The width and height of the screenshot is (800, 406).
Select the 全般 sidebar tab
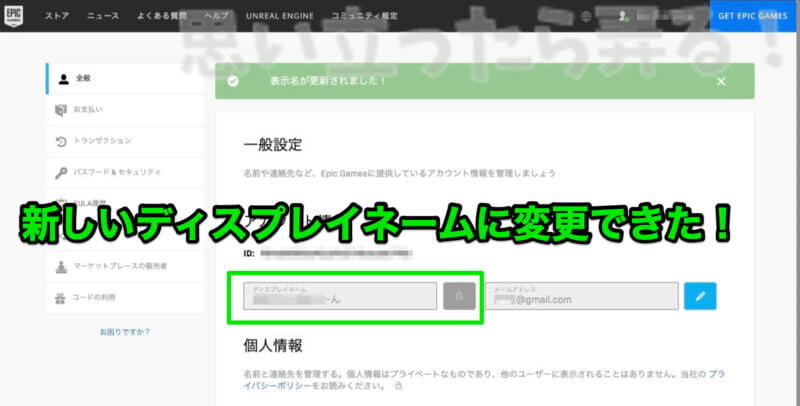pyautogui.click(x=125, y=79)
